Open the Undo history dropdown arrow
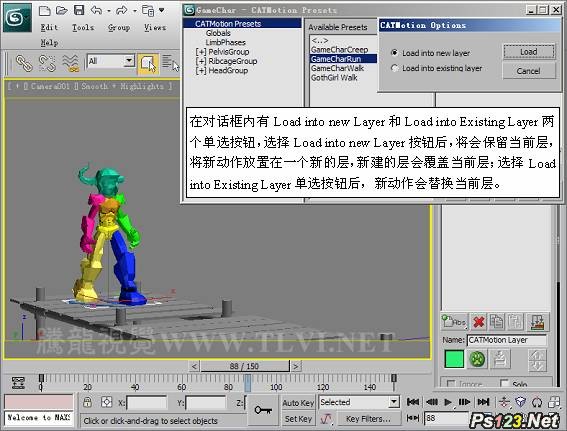567x431 pixels. coord(109,11)
